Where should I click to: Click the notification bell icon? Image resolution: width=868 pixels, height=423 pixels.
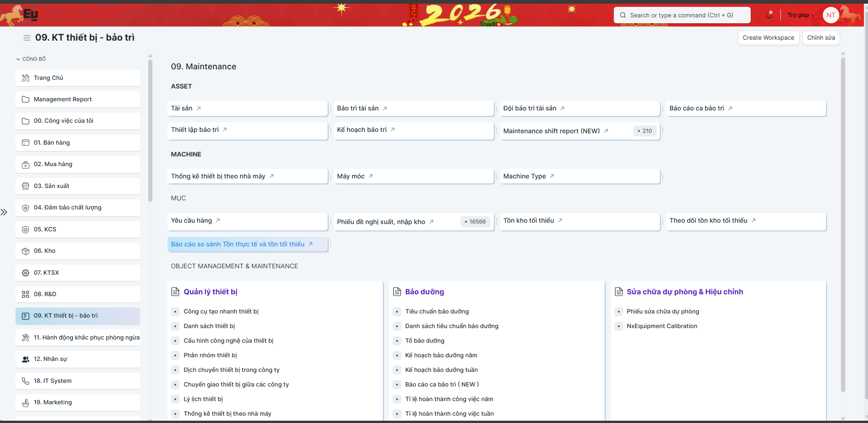(x=769, y=15)
